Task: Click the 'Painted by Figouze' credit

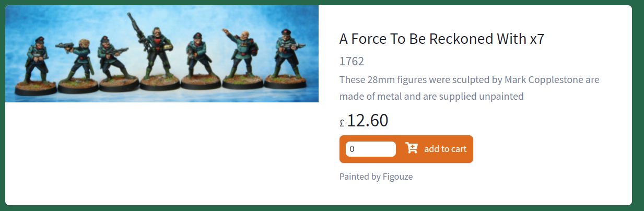Action: tap(376, 177)
